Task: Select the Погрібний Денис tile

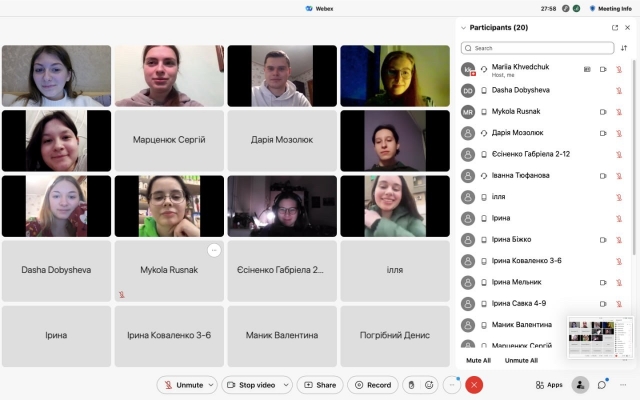Action: click(x=395, y=336)
